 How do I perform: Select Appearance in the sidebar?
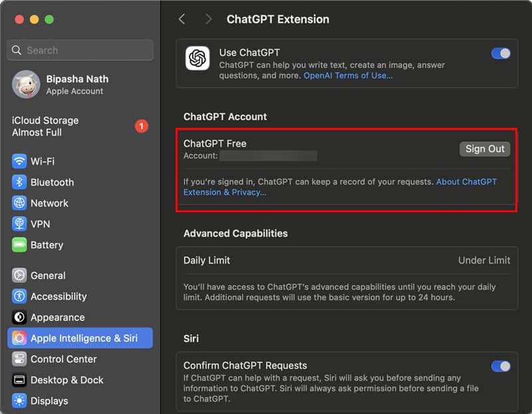[x=57, y=317]
